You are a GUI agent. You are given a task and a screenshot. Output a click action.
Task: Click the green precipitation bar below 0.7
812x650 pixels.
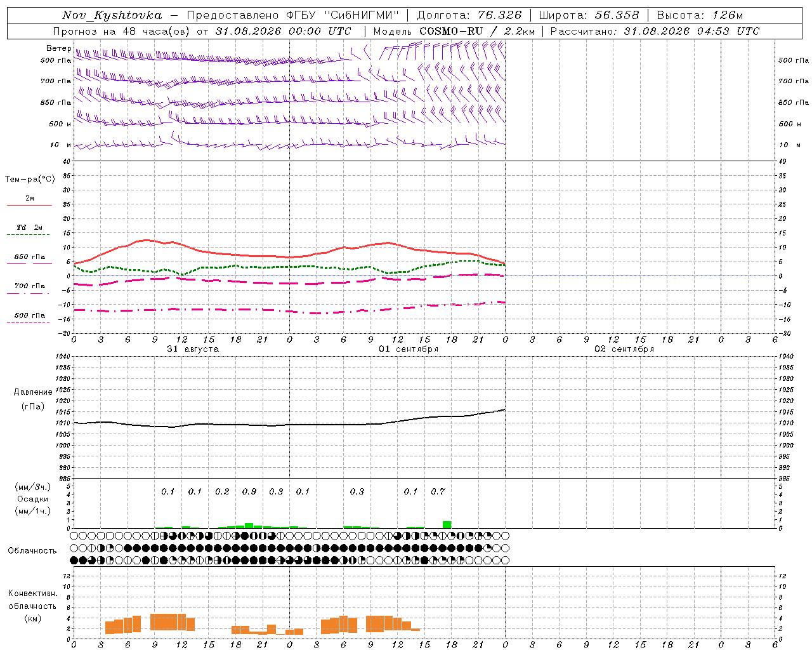(447, 524)
